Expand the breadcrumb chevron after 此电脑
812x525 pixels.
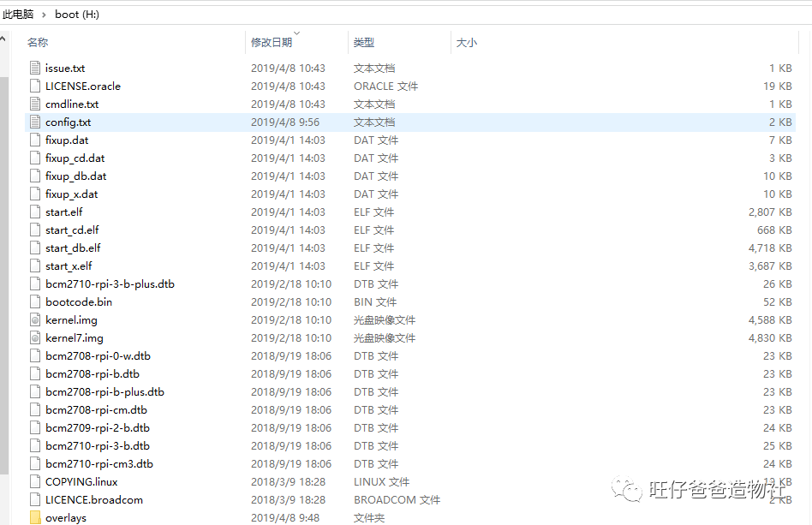point(44,15)
